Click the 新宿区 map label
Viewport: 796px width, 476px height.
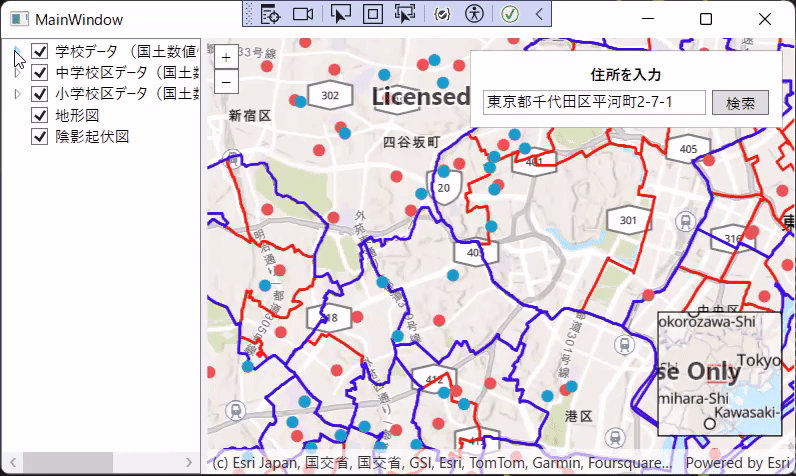[x=250, y=116]
